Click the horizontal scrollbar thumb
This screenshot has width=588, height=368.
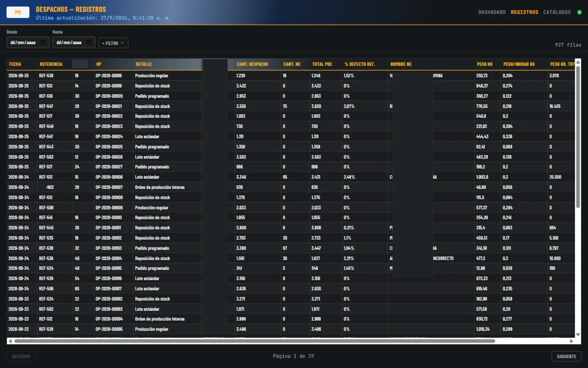point(255,341)
